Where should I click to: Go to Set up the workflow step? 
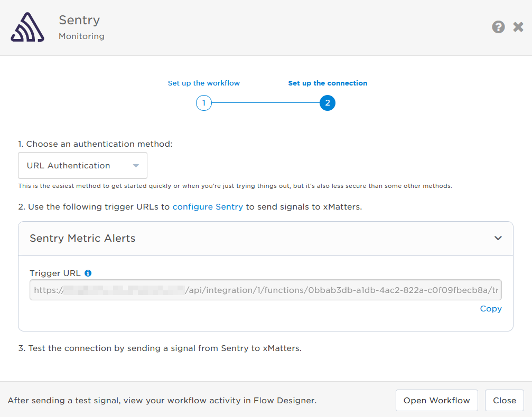203,83
